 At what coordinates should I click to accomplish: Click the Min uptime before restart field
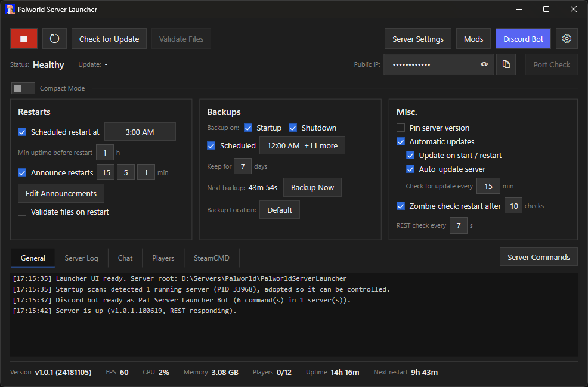105,153
